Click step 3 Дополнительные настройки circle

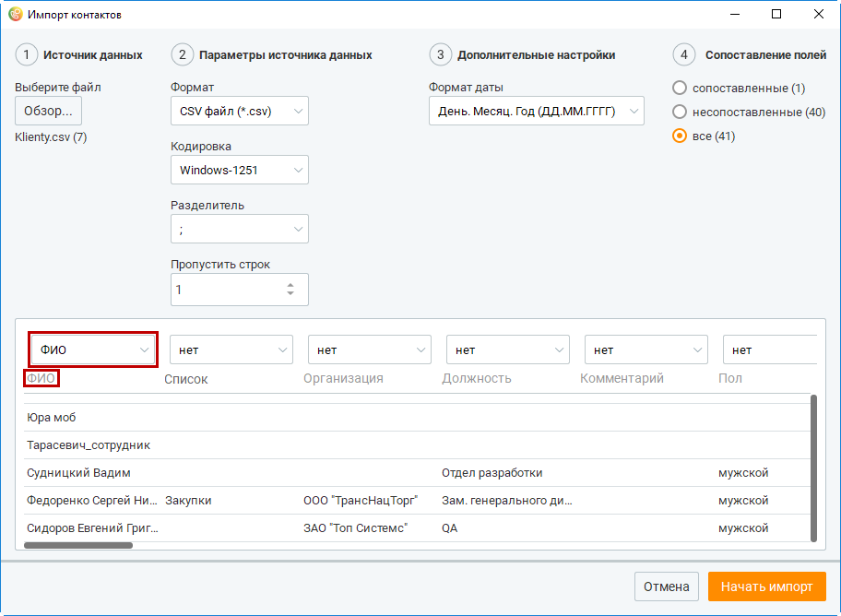point(441,54)
